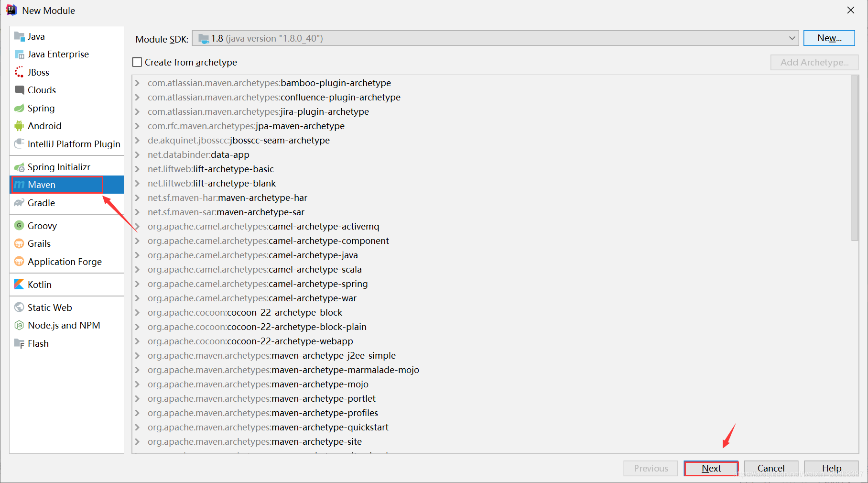Select the Static Web globe icon
This screenshot has height=483, width=868.
click(19, 307)
